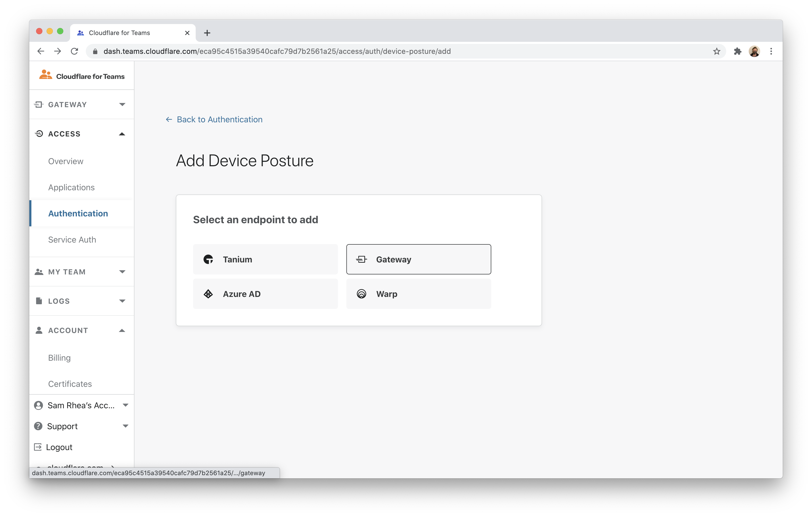The image size is (812, 517).
Task: Go back with the browser back arrow
Action: pyautogui.click(x=41, y=51)
